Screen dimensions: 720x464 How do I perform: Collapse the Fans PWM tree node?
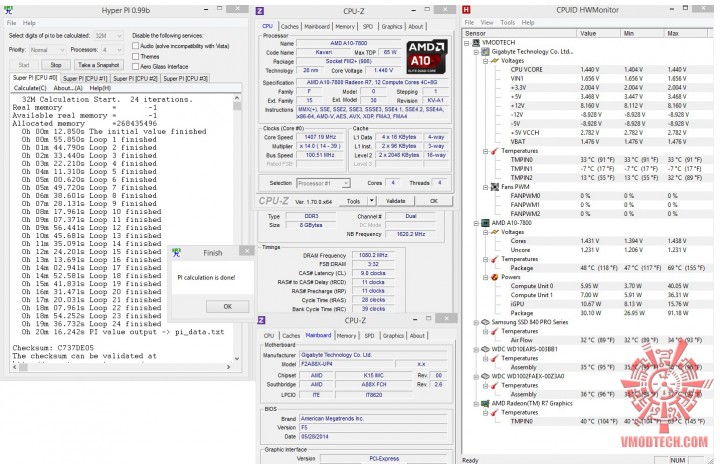(x=485, y=187)
